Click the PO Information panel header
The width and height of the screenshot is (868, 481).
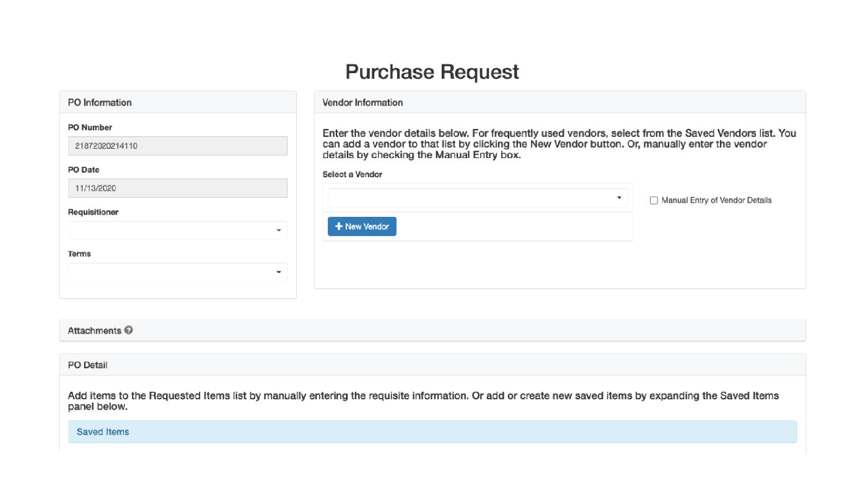click(x=100, y=102)
